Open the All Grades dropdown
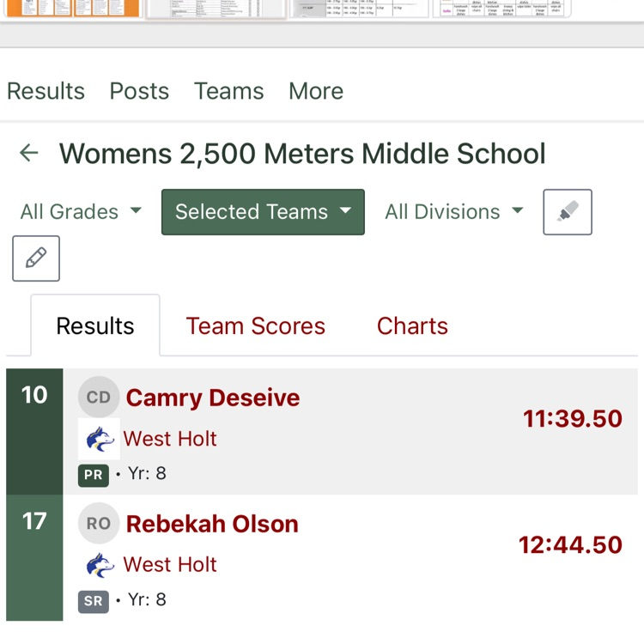644x644 pixels. pos(81,212)
